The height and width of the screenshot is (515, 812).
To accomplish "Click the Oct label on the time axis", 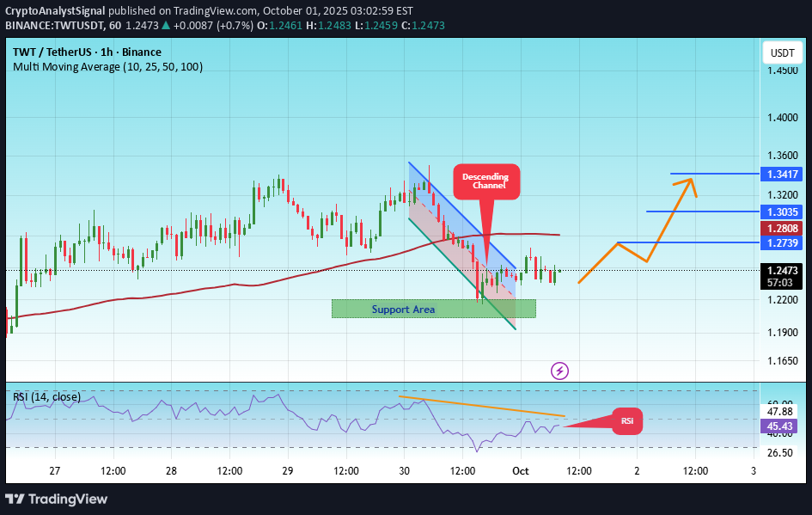I will pos(522,471).
